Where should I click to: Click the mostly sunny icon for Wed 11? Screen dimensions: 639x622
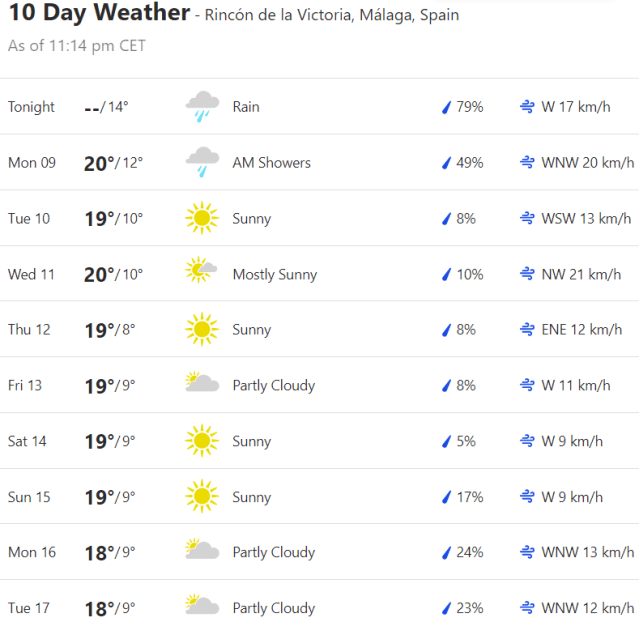(202, 273)
